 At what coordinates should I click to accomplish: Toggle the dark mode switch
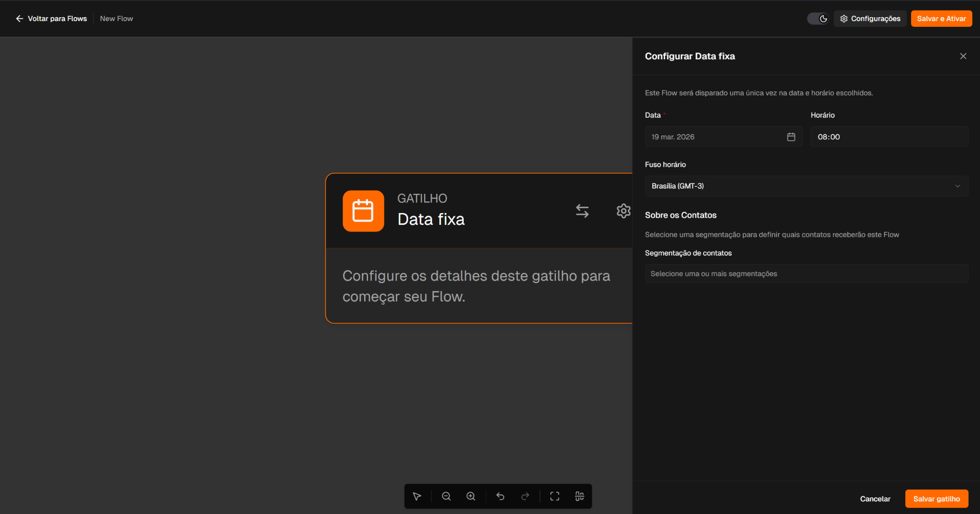tap(818, 19)
